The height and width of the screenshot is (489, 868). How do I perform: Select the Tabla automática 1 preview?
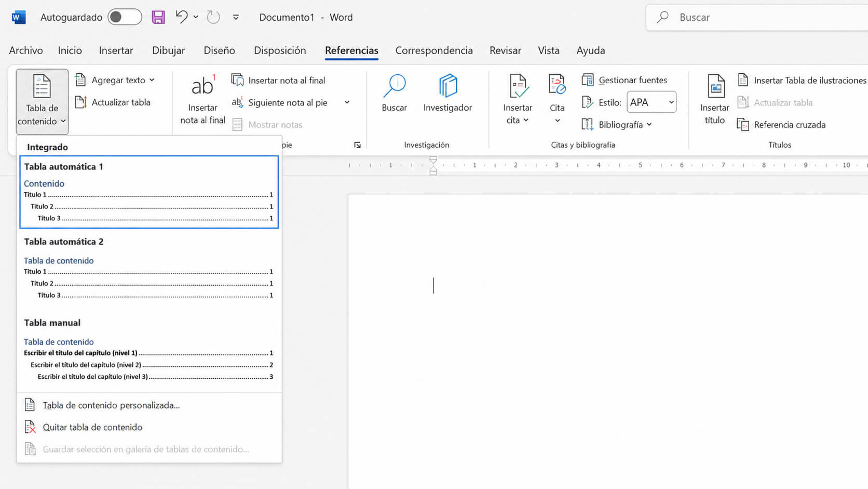[149, 192]
